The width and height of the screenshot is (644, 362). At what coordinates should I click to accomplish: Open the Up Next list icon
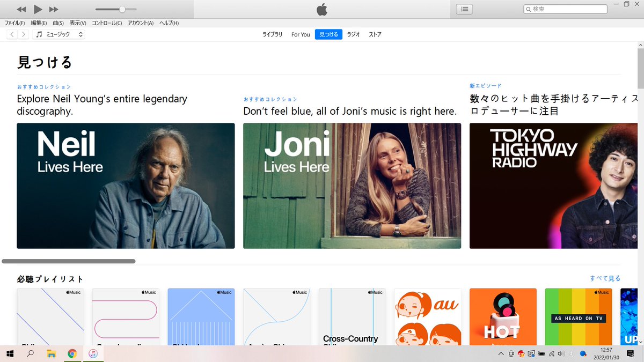464,9
